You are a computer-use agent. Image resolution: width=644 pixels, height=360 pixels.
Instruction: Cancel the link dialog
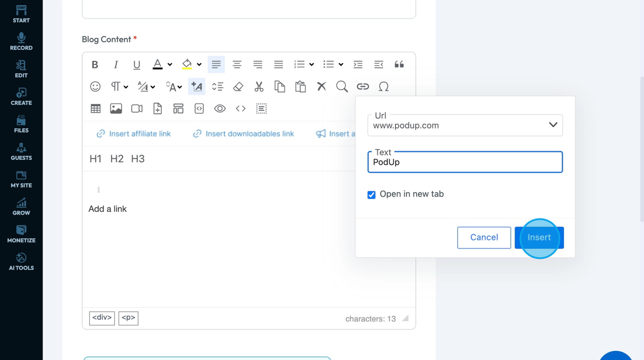(484, 238)
